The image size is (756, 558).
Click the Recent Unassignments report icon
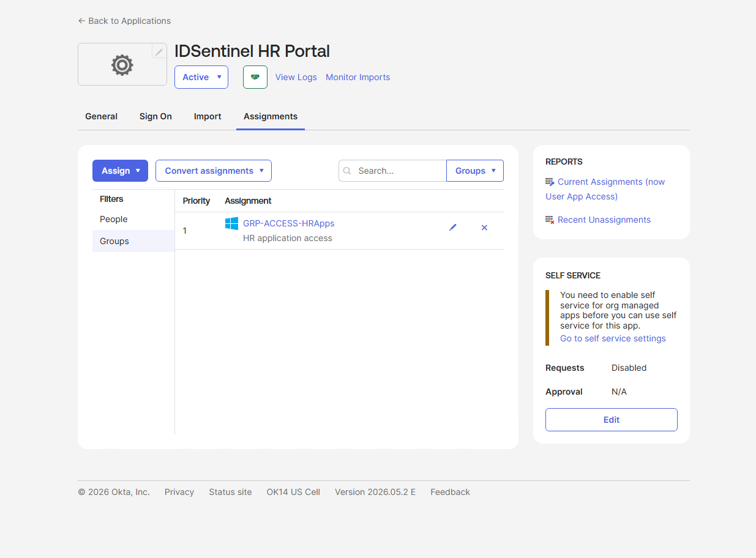pyautogui.click(x=550, y=220)
